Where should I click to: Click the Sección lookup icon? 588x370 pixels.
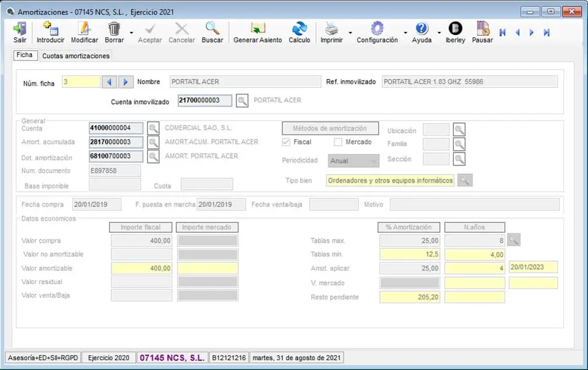click(459, 159)
